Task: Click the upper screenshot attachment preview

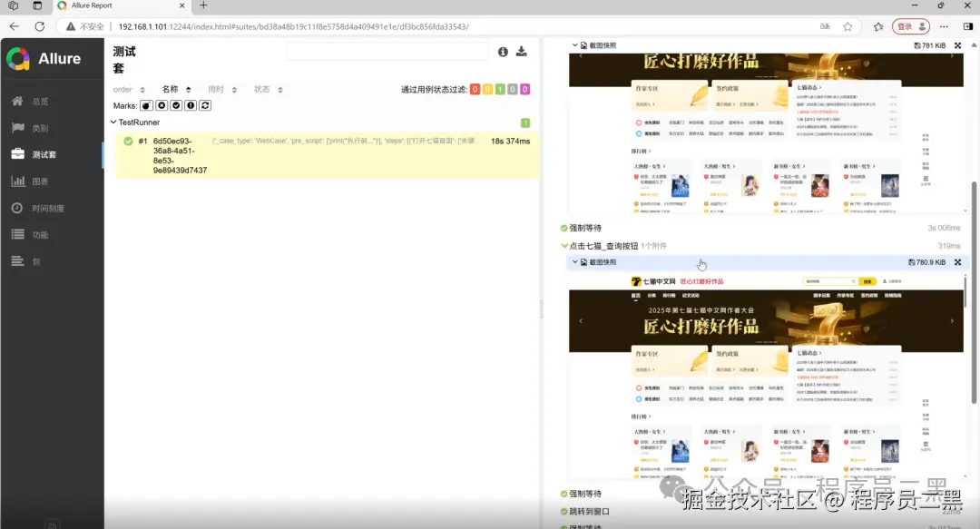Action: [766, 133]
